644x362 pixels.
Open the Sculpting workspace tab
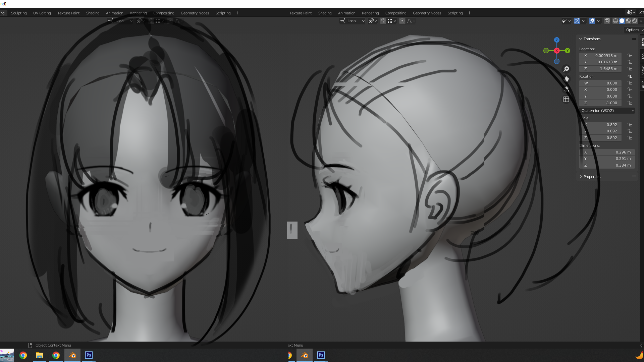[x=19, y=13]
